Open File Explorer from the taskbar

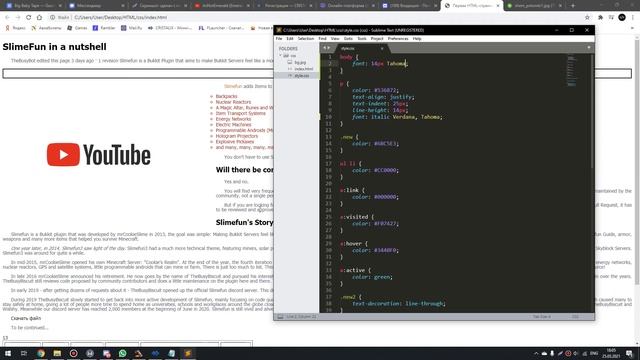point(57,353)
